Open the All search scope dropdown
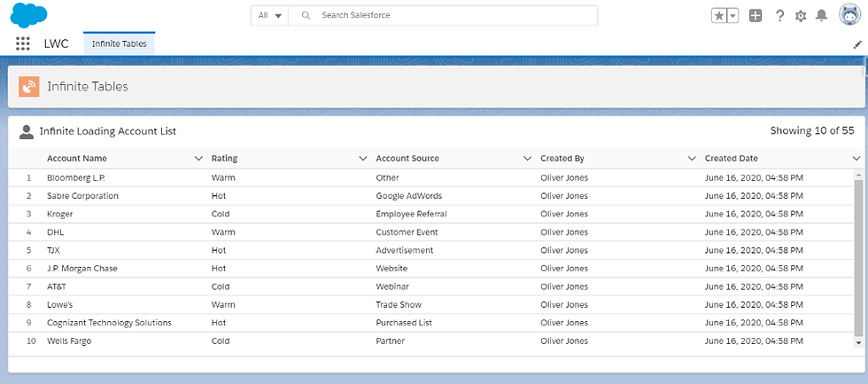The image size is (868, 384). 269,15
